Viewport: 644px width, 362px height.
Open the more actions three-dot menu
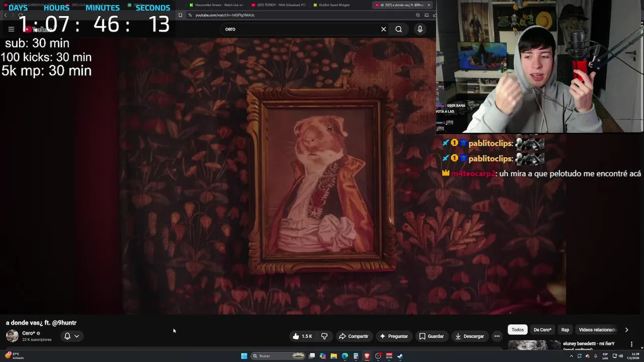tap(497, 336)
